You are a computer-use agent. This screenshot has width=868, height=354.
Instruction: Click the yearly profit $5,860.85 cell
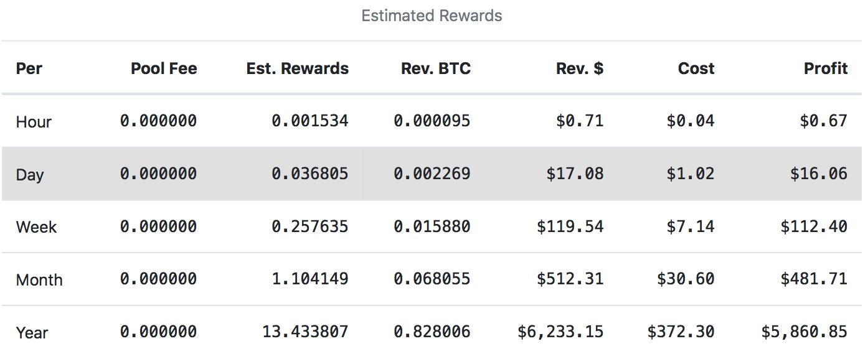(804, 332)
